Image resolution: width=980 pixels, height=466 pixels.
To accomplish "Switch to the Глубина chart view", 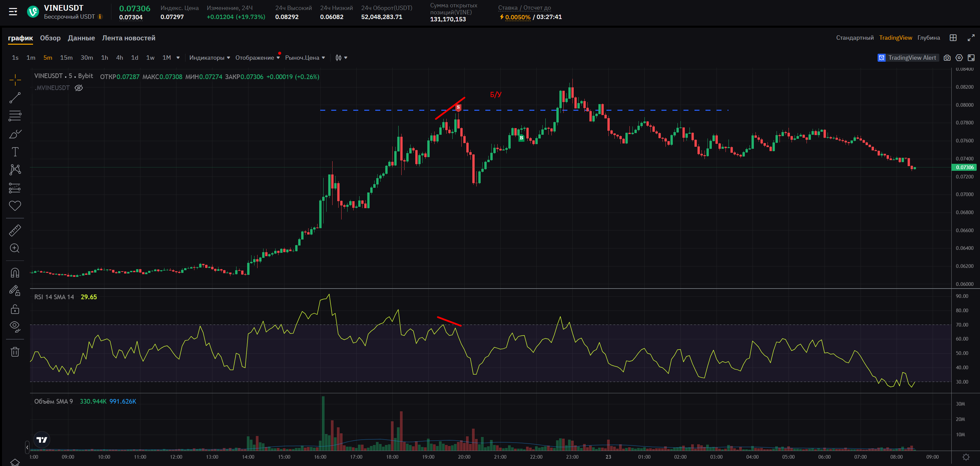I will click(928, 38).
